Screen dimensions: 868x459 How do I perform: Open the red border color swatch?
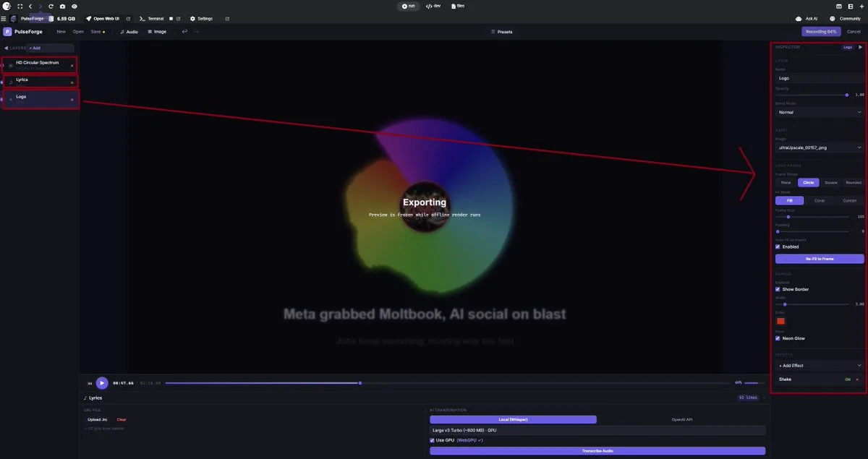pyautogui.click(x=780, y=321)
